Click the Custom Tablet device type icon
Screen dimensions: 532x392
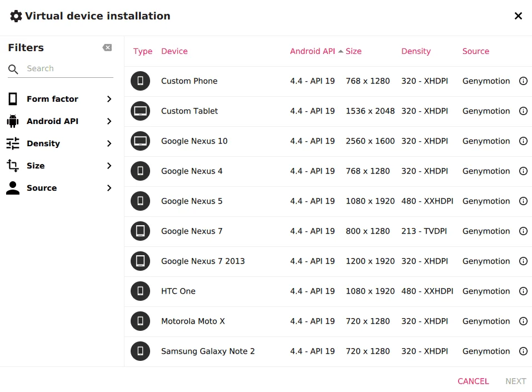click(140, 111)
